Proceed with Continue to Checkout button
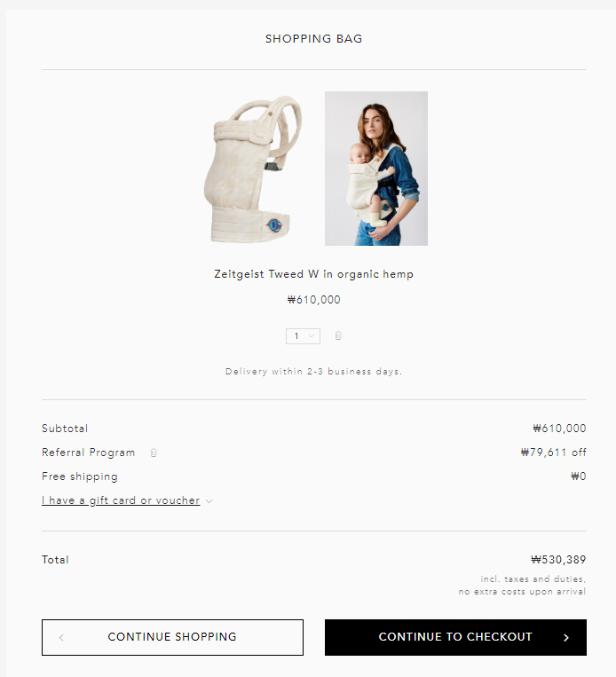The height and width of the screenshot is (677, 616). point(455,637)
